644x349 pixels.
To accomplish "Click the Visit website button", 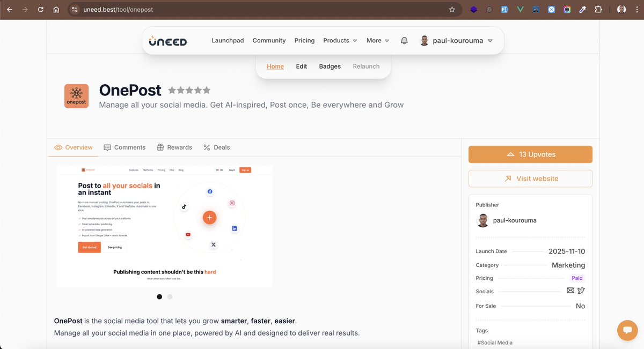I will coord(530,179).
